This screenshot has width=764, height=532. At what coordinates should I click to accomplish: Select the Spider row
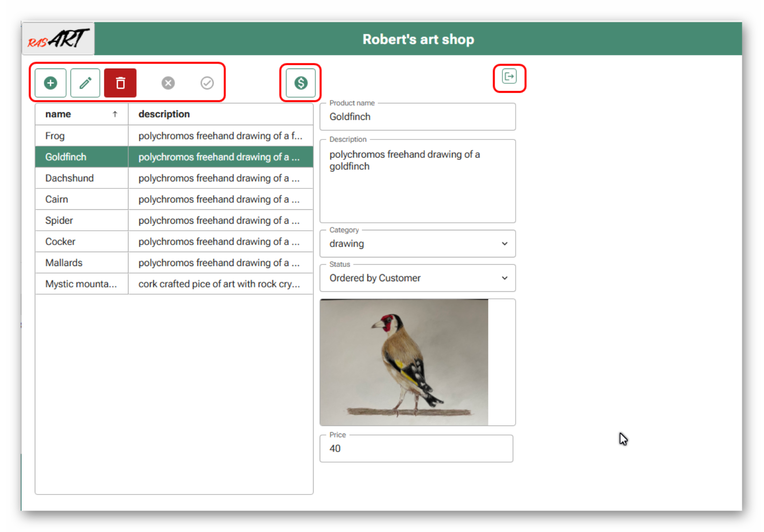tap(174, 220)
